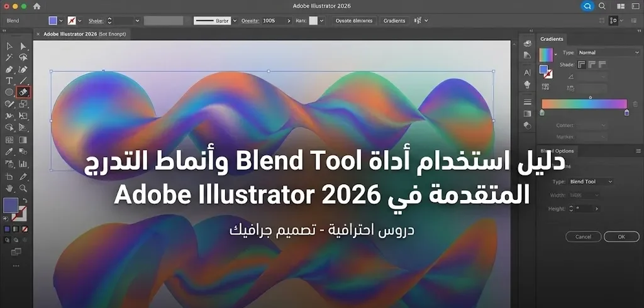Choose the first Shade stroke option
The height and width of the screenshot is (308, 644).
[x=582, y=64]
